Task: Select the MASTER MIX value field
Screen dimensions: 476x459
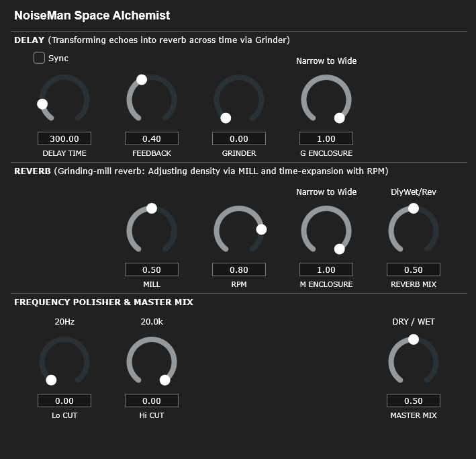Action: [x=414, y=401]
